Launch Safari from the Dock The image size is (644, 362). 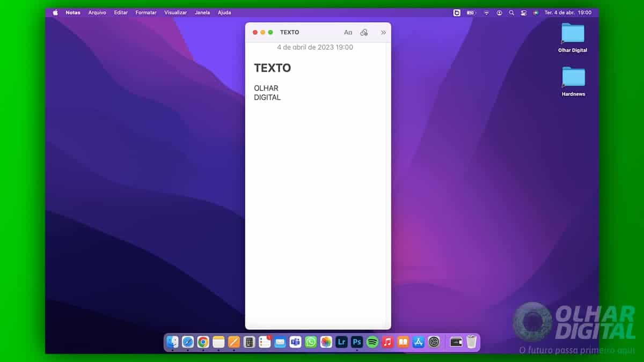[x=188, y=342]
